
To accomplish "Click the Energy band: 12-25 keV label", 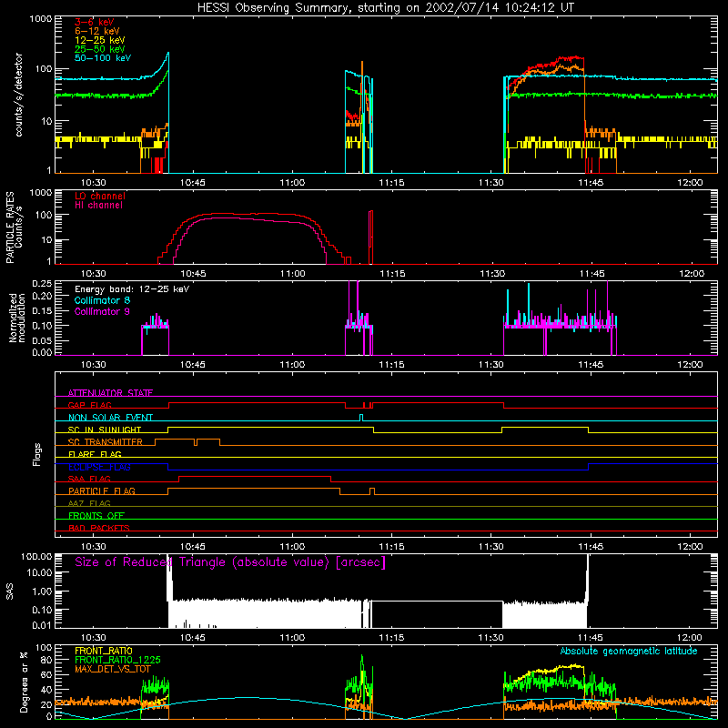I will pyautogui.click(x=132, y=289).
